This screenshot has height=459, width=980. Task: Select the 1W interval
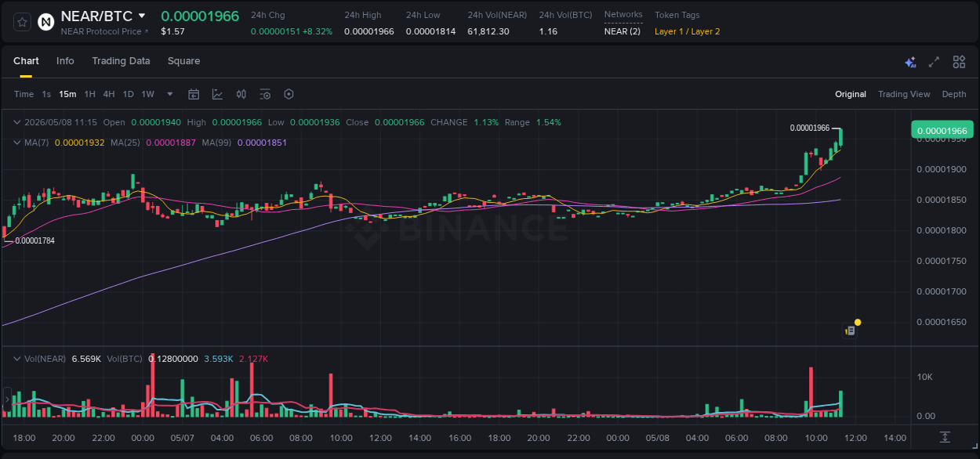tap(147, 94)
